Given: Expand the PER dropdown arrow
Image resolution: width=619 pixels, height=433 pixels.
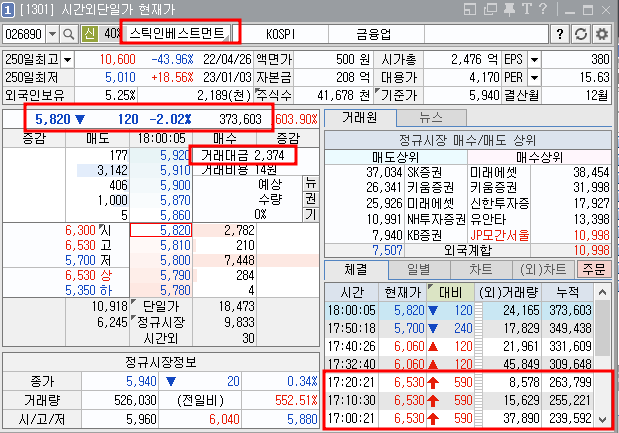Looking at the screenshot, I should 534,77.
